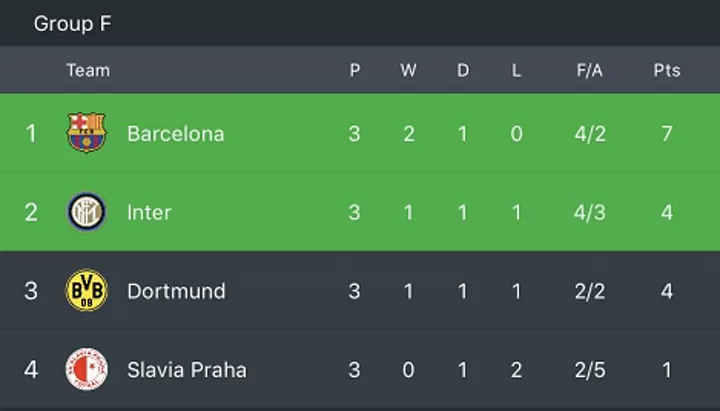Click Dortmund's rank number 3

tap(31, 291)
